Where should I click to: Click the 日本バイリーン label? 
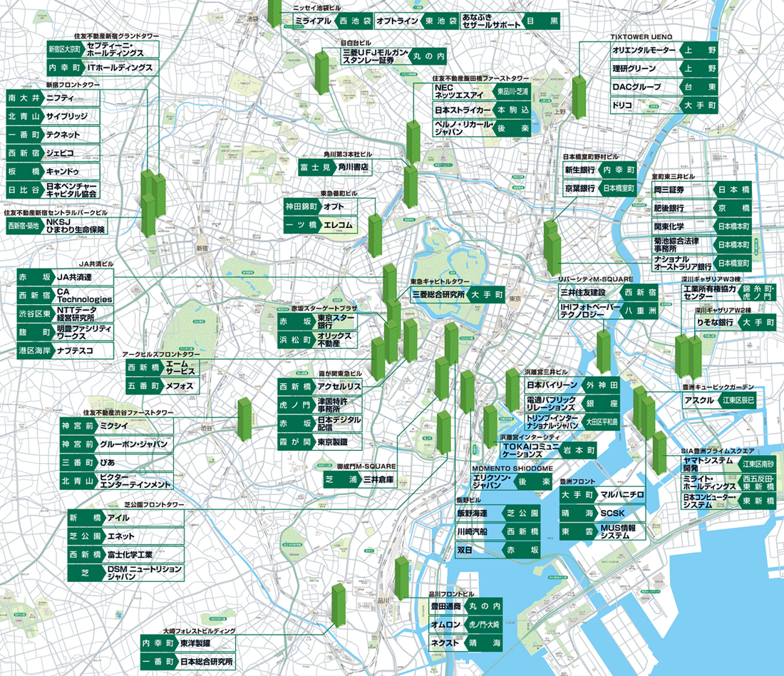[x=552, y=385]
